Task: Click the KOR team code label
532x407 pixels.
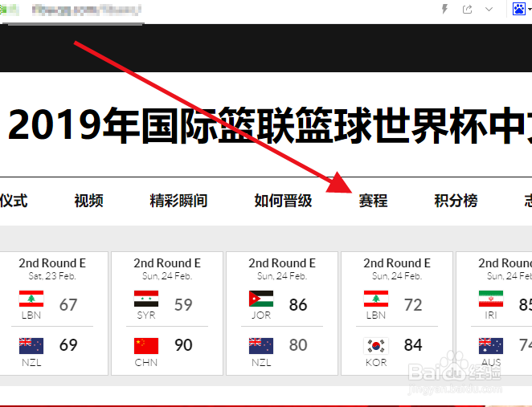Action: (376, 363)
